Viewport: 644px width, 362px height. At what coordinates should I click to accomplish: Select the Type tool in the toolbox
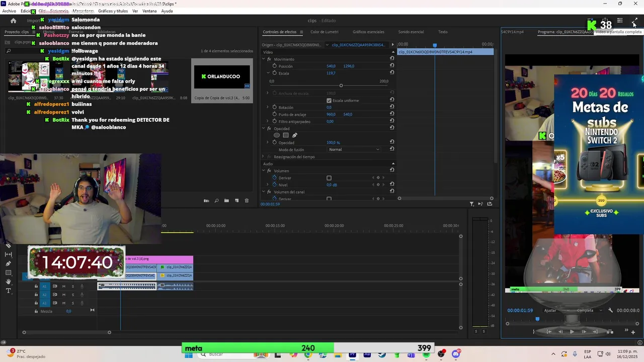(x=8, y=291)
